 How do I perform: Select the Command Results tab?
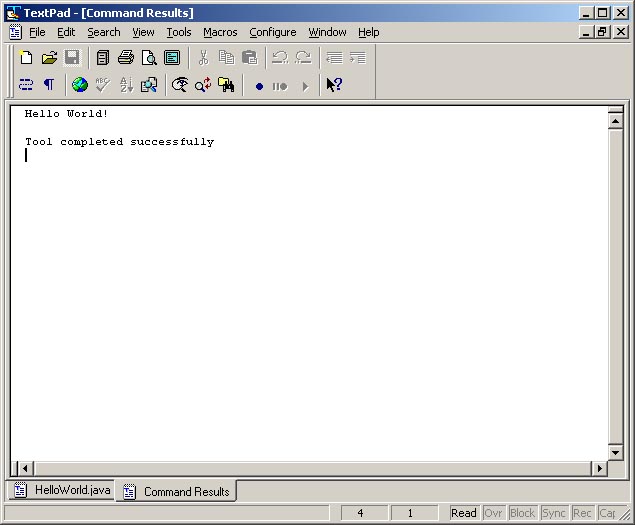176,492
